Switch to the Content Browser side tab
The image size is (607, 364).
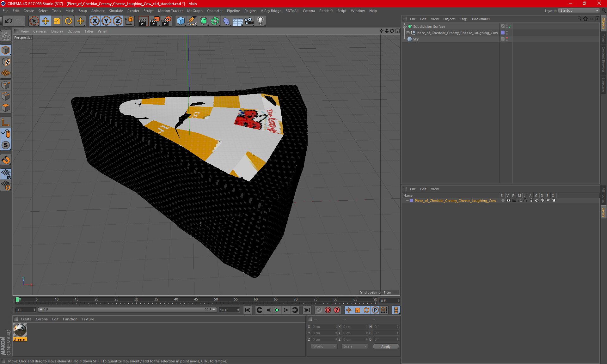(604, 59)
